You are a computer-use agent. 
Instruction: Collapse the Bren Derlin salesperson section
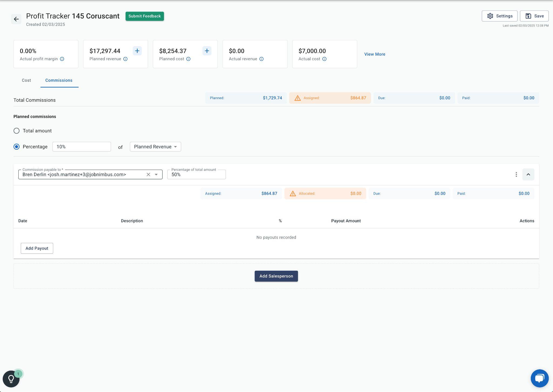tap(528, 175)
